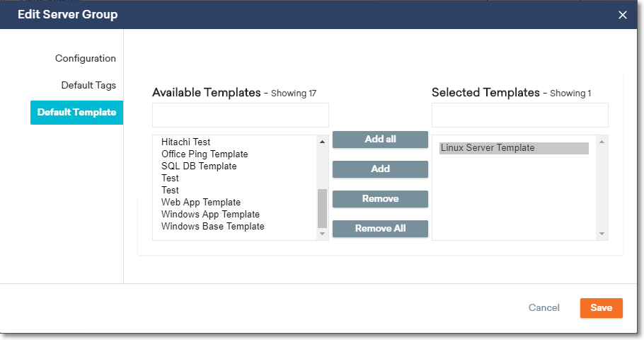Save the server group changes
Image resolution: width=644 pixels, height=340 pixels.
click(x=602, y=308)
